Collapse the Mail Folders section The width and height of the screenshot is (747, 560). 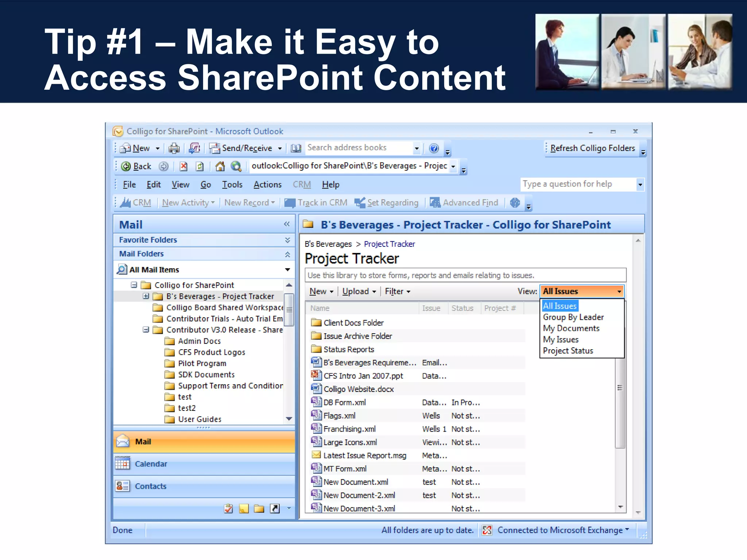point(287,254)
